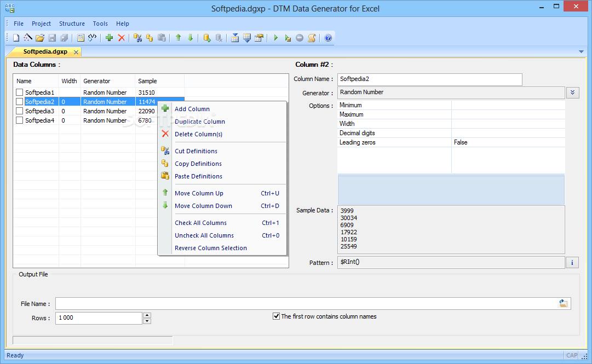Choose Uncheck All Columns menu entry
This screenshot has height=364, width=592.
(222, 235)
